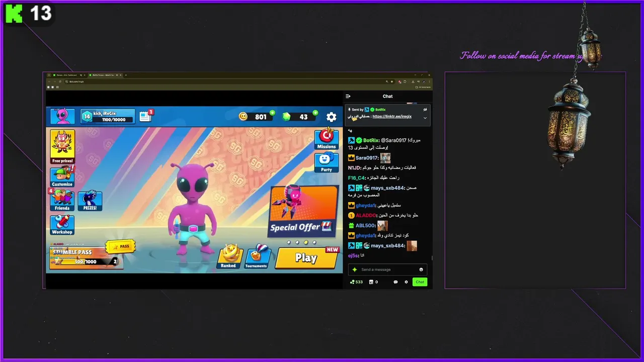
Task: Open the Free prizes! tile
Action: (62, 147)
